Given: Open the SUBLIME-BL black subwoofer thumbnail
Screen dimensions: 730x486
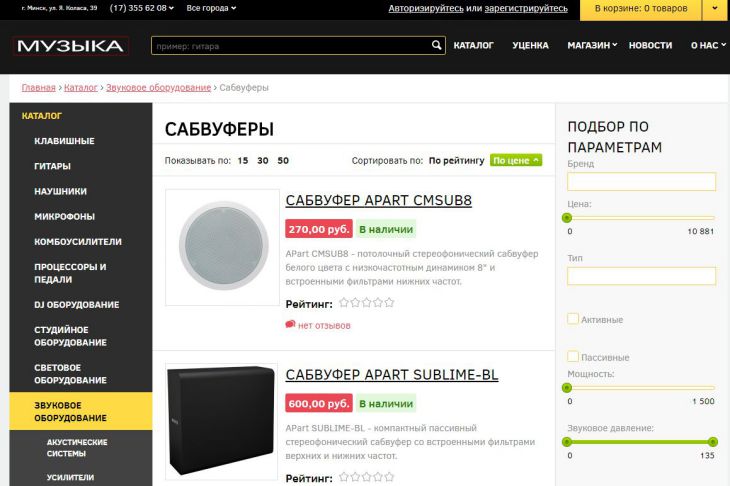Looking at the screenshot, I should (x=222, y=421).
